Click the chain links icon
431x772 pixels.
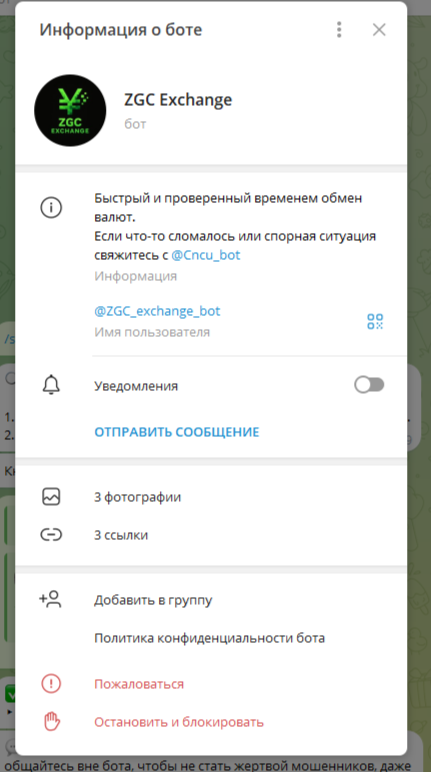51,535
